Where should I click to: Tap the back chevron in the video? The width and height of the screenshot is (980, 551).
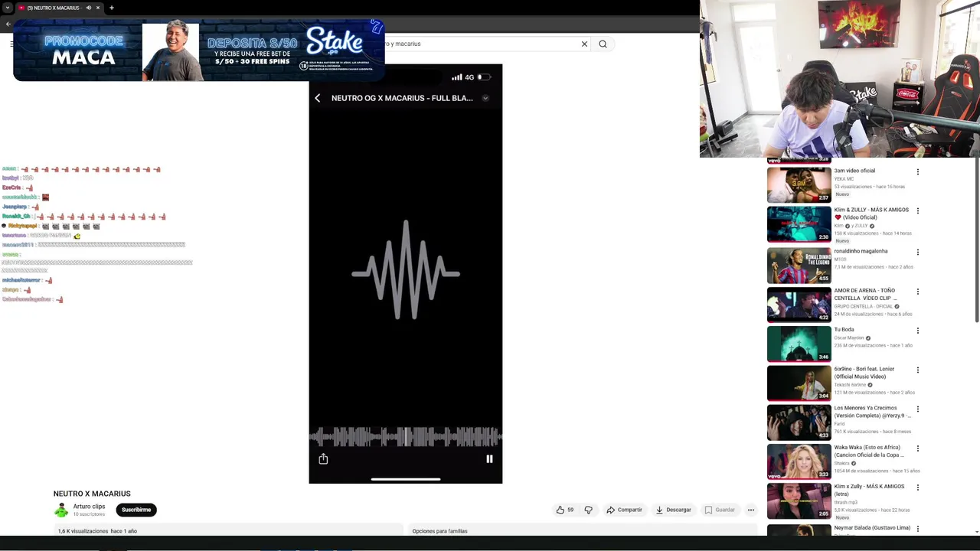point(318,98)
